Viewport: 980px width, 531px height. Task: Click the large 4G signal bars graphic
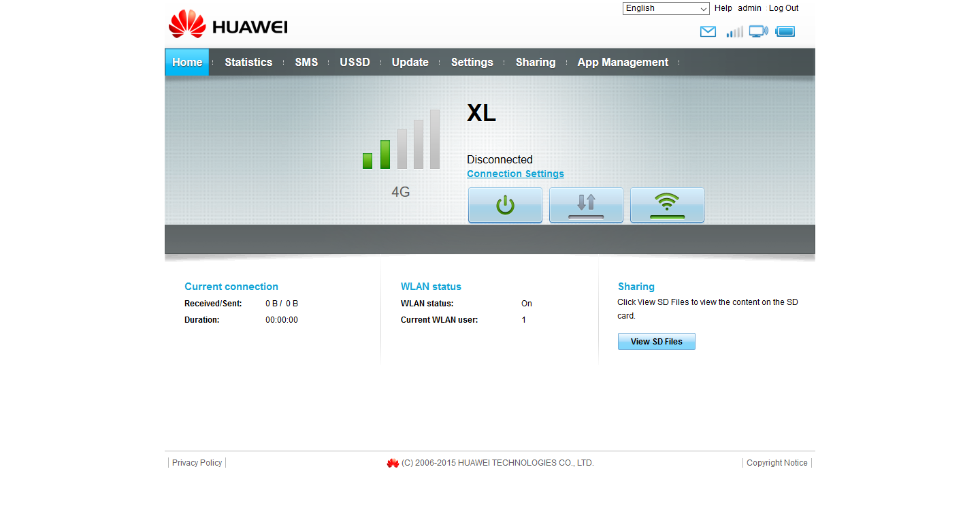(401, 140)
